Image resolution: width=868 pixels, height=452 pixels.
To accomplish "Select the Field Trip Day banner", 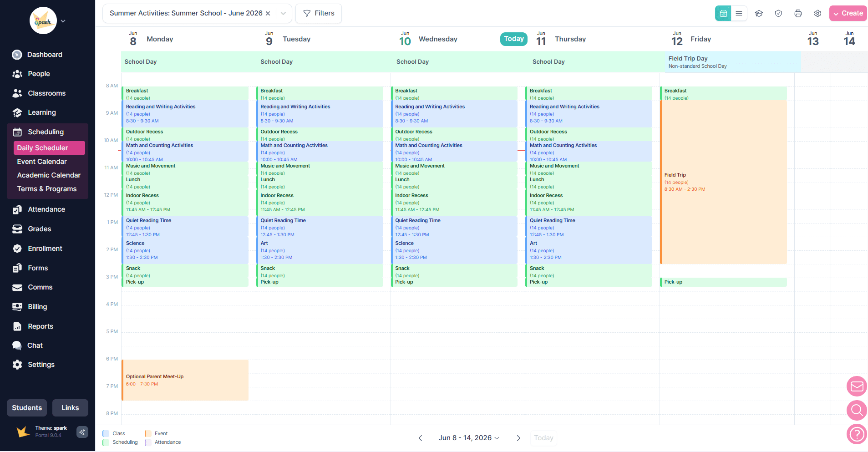I will coord(732,62).
